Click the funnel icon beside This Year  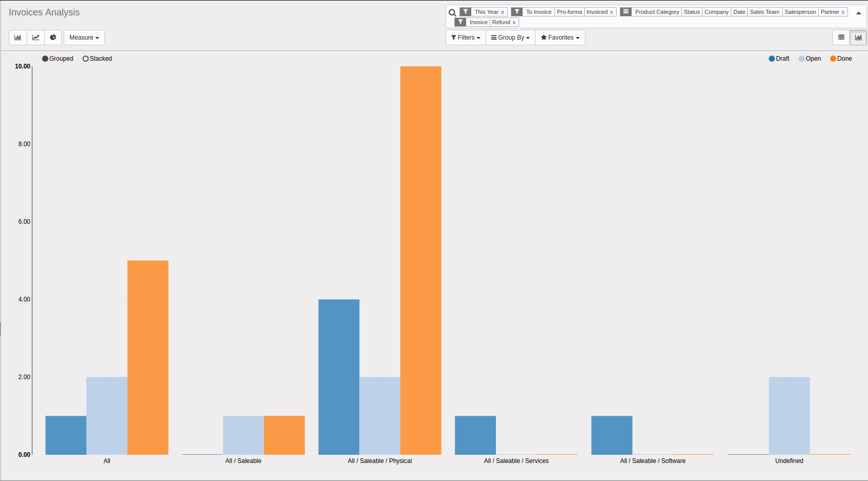point(466,12)
